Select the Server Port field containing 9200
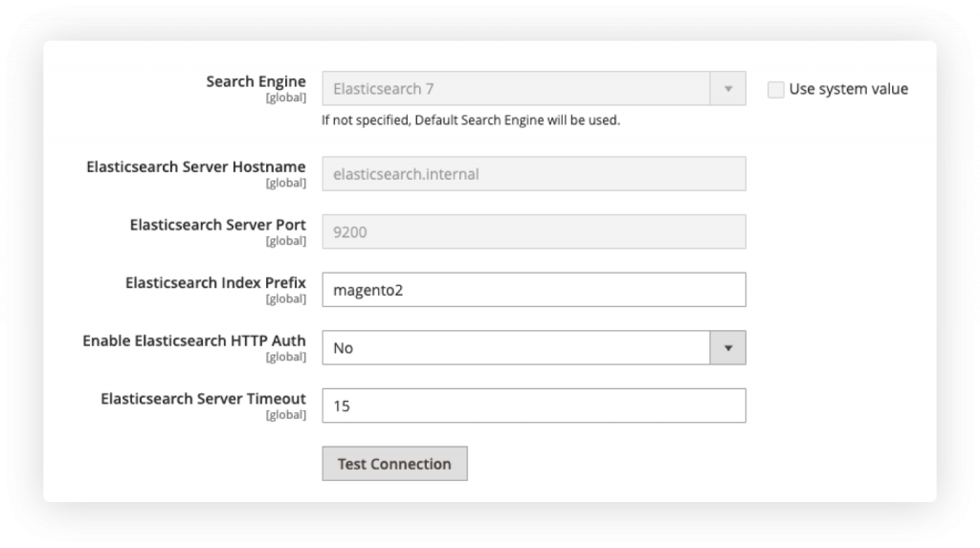 pos(533,231)
